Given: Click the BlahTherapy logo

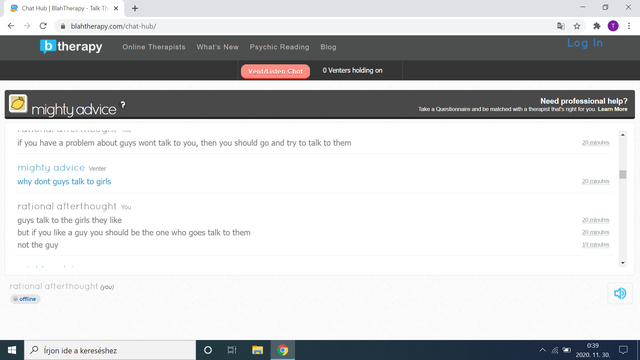Looking at the screenshot, I should pos(71,47).
